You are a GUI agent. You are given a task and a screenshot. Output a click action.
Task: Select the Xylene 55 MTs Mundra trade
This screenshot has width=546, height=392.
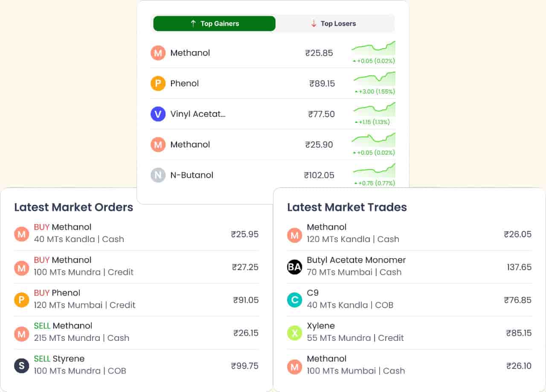(x=409, y=332)
